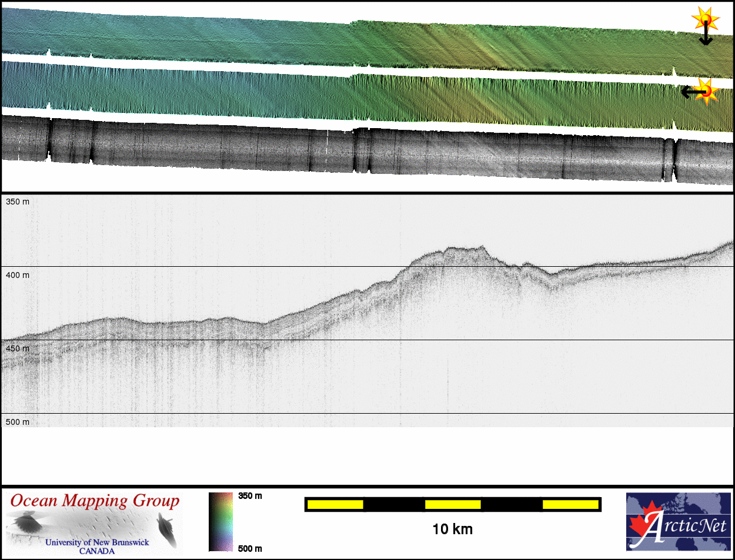This screenshot has width=735, height=560.
Task: Click the left gray vessel image in the Ocean Mapping Group logo
Action: 26,523
